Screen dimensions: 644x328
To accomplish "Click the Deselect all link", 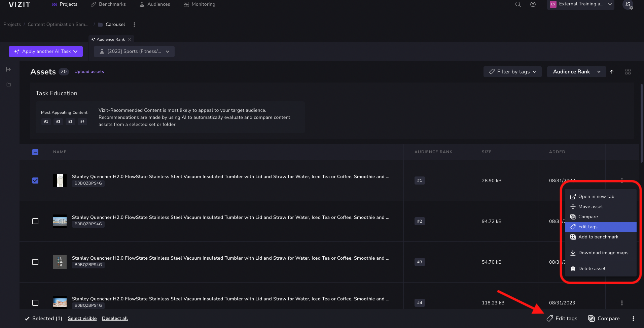I will coord(115,319).
